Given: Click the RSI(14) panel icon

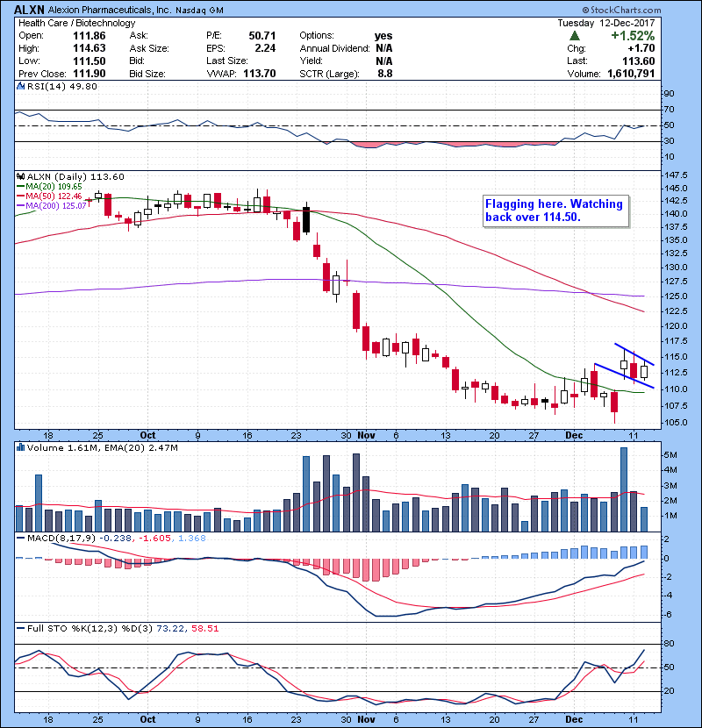Looking at the screenshot, I should pyautogui.click(x=20, y=86).
